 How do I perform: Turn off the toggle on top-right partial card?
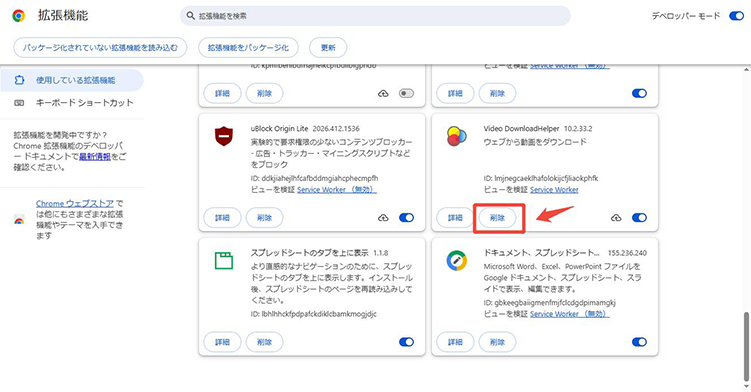[x=639, y=93]
